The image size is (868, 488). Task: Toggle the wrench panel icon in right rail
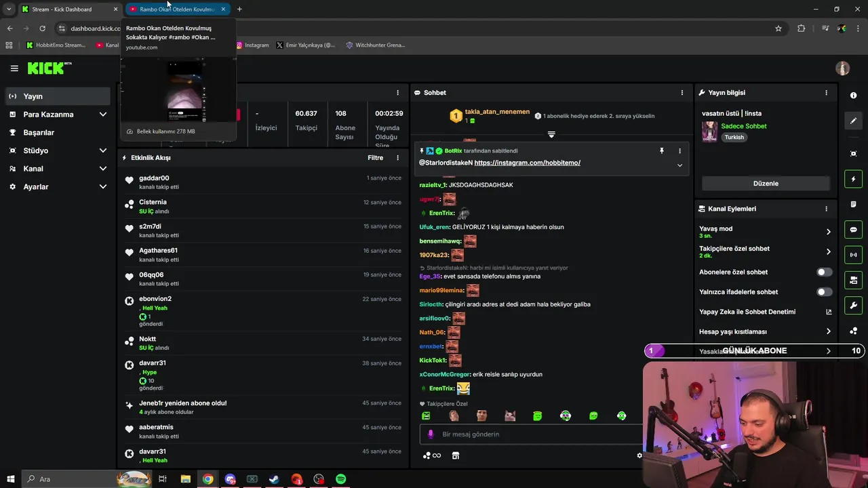[853, 306]
